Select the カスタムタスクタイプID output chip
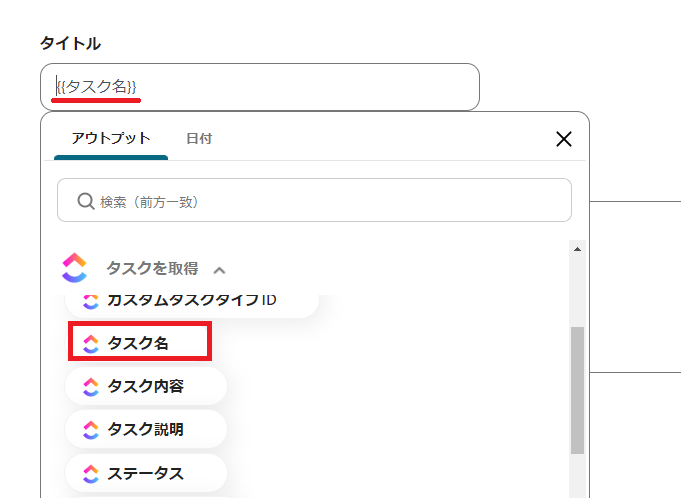Viewport: 681px width, 498px height. coord(192,300)
